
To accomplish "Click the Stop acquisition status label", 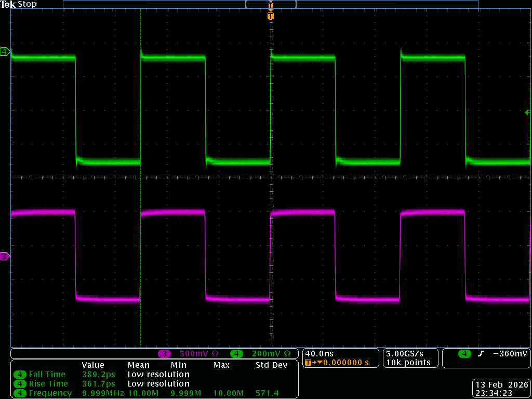I will click(x=27, y=4).
